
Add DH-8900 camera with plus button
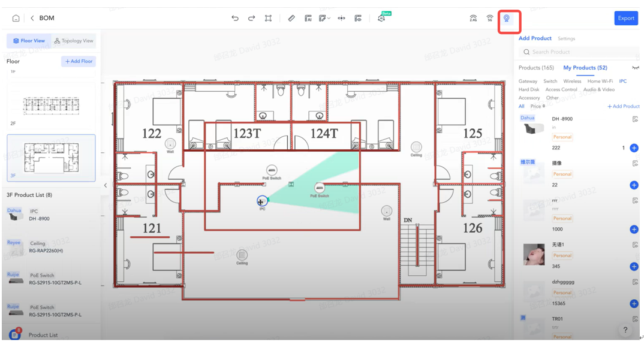(634, 148)
